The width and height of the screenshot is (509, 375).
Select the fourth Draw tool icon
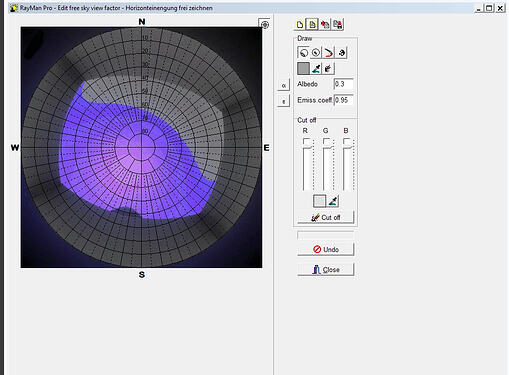[341, 53]
